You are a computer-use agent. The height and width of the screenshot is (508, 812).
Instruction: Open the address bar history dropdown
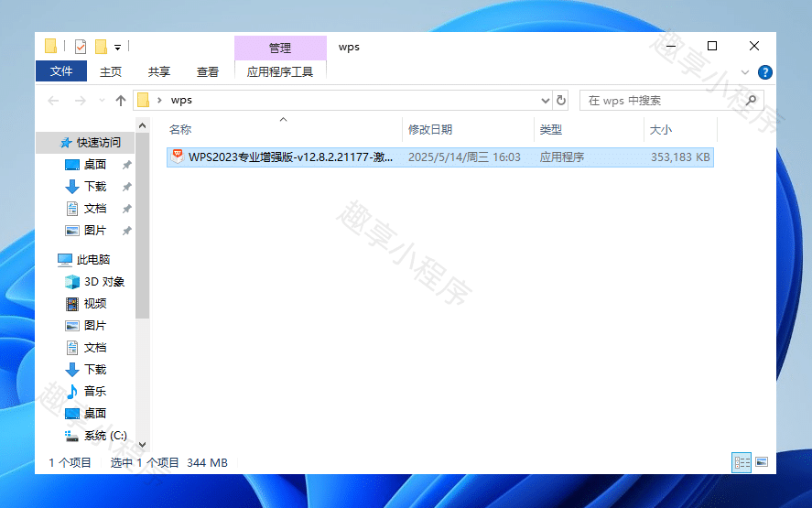coord(545,101)
